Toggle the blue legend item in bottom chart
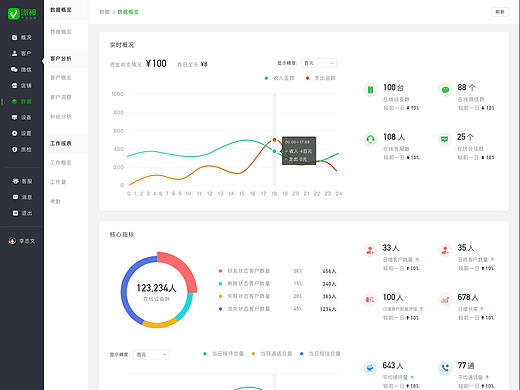The width and height of the screenshot is (520, 390). click(320, 354)
